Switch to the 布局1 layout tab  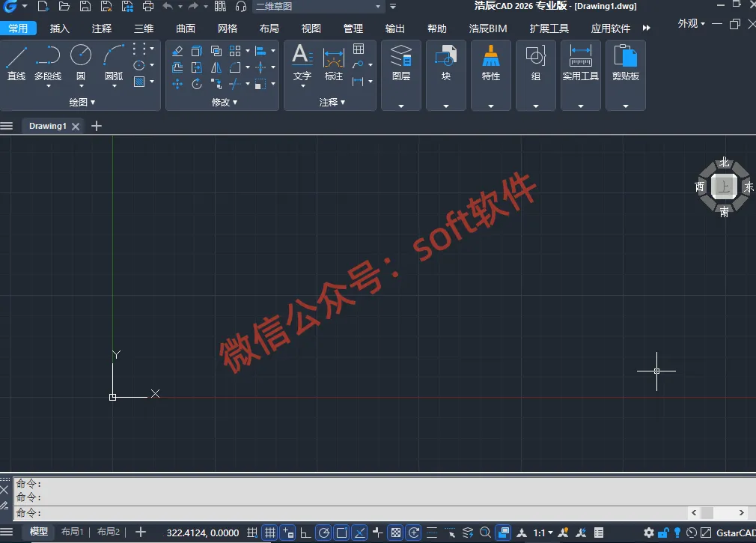click(x=73, y=532)
